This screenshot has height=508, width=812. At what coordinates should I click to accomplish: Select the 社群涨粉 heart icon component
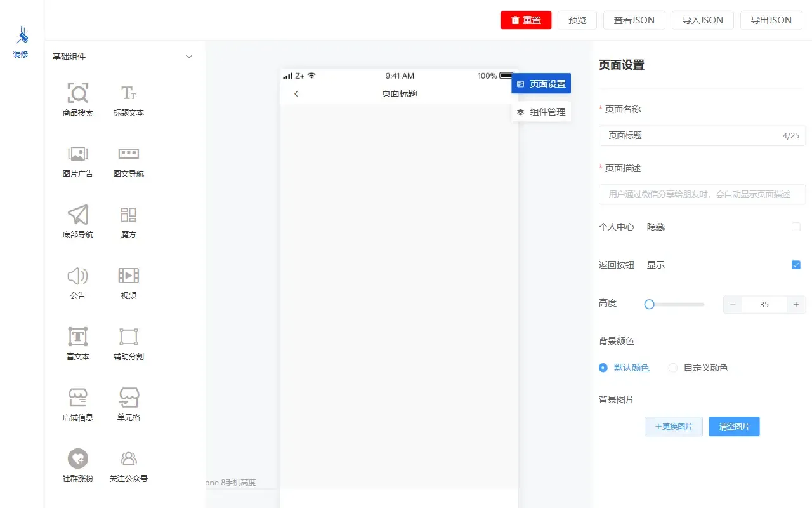point(78,458)
